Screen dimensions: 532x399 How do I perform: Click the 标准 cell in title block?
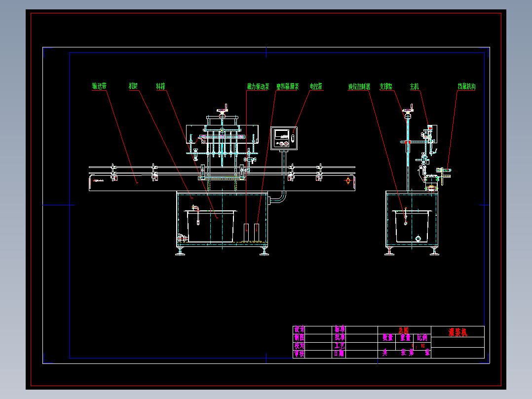(x=340, y=329)
